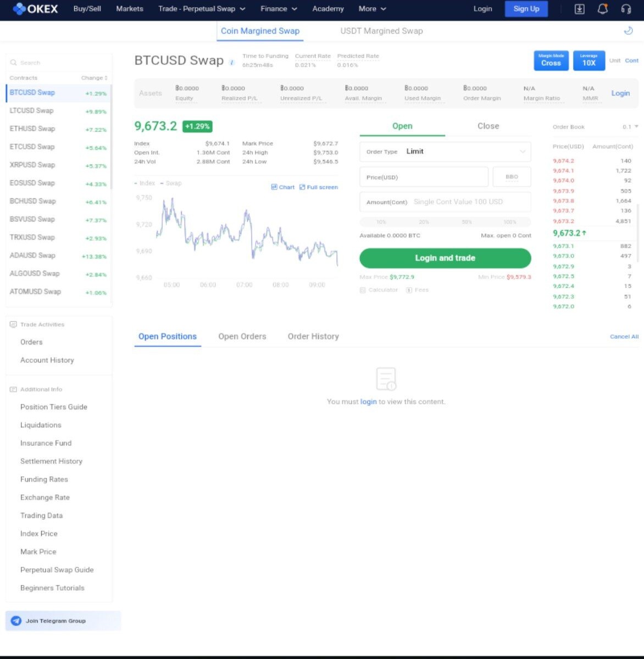Screen dimensions: 644x659
Task: Switch to Coin Margined Swap tab
Action: click(260, 31)
